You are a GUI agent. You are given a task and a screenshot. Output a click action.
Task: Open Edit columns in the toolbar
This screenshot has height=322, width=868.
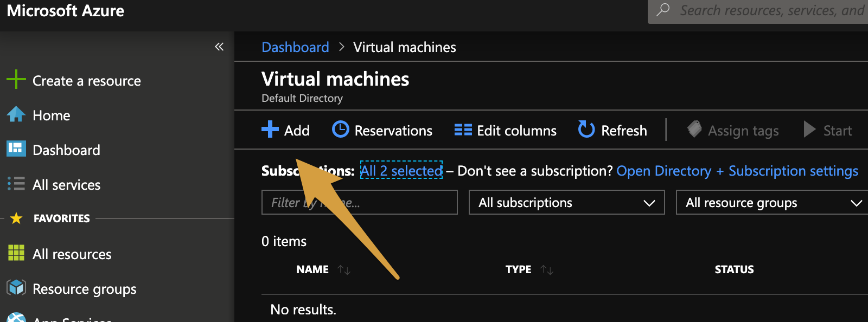[506, 130]
